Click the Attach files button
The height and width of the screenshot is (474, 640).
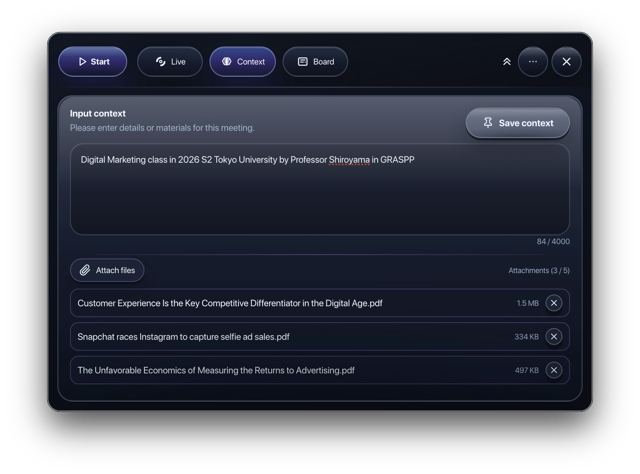(x=107, y=270)
